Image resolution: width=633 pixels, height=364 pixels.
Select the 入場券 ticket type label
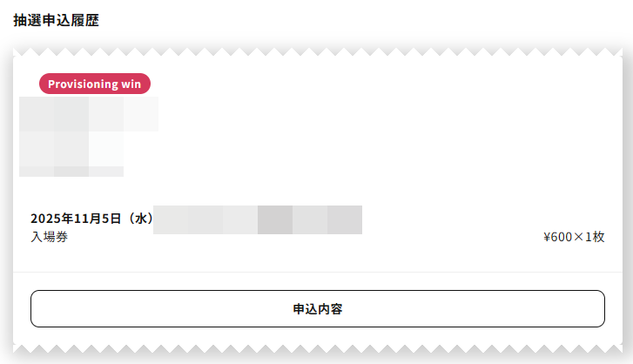pyautogui.click(x=49, y=237)
